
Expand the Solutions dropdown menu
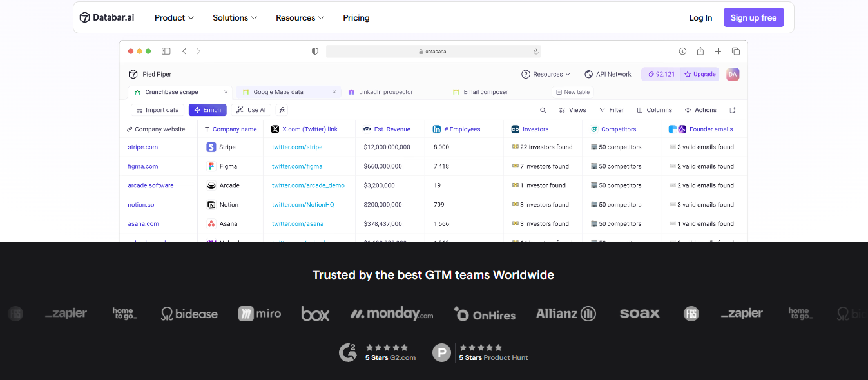click(235, 17)
